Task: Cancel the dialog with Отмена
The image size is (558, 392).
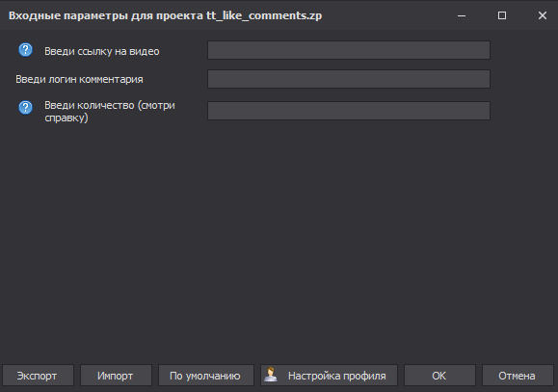Action: (518, 376)
